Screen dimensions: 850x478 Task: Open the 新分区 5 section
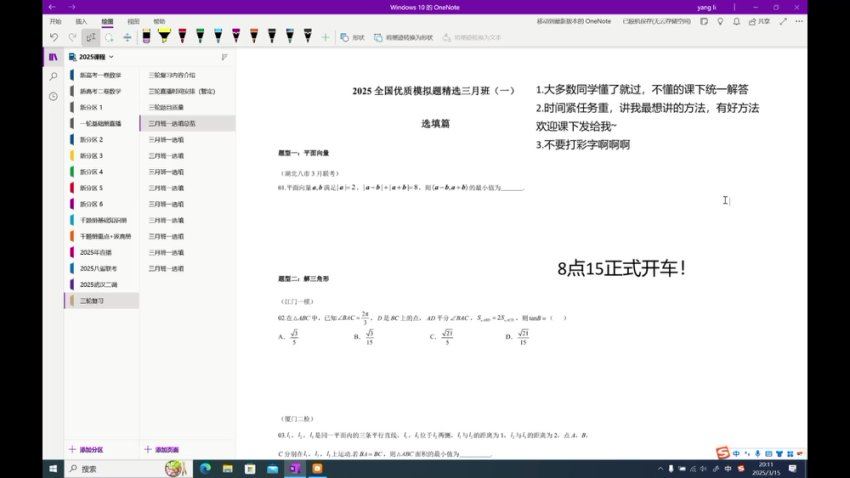(x=102, y=188)
